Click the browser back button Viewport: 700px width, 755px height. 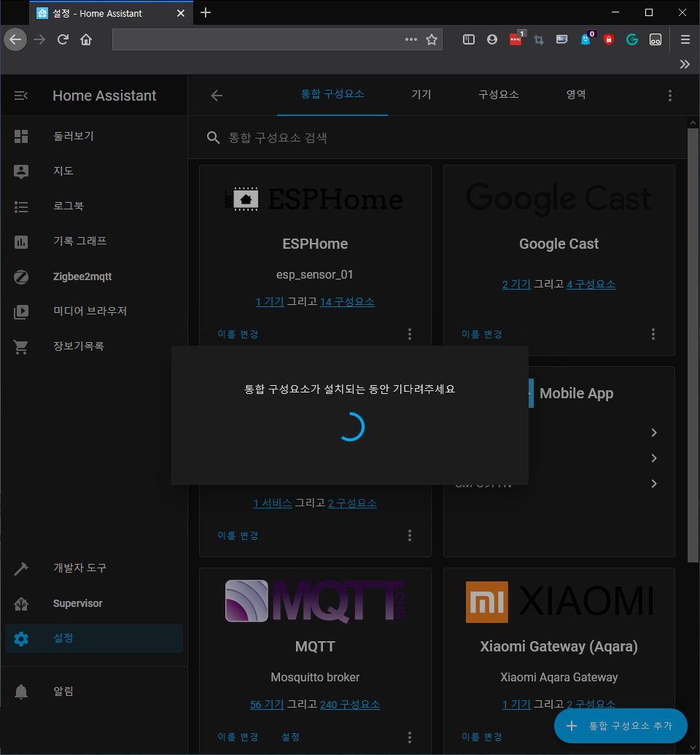pos(15,39)
